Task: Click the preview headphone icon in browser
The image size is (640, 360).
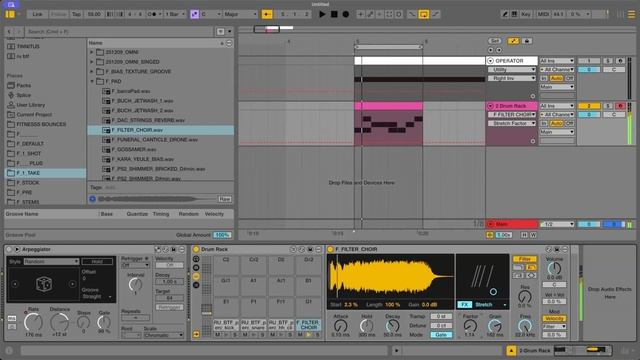Action: click(92, 199)
